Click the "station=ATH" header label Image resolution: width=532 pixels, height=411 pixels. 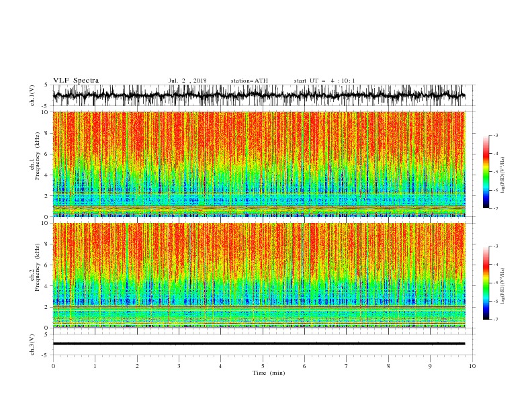point(249,81)
